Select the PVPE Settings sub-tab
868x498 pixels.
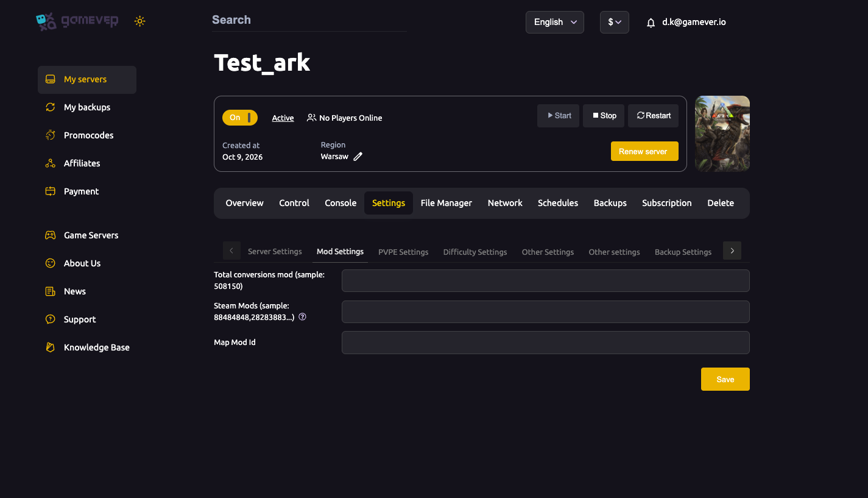pos(403,252)
